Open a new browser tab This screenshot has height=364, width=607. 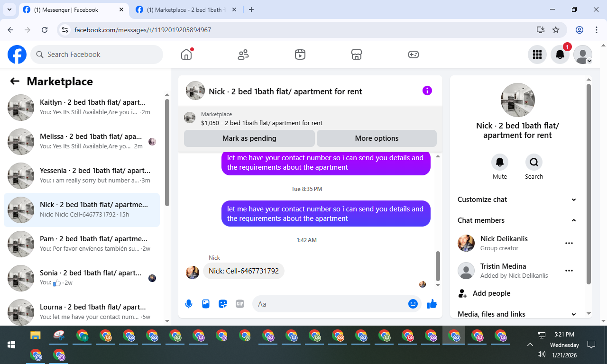click(251, 9)
